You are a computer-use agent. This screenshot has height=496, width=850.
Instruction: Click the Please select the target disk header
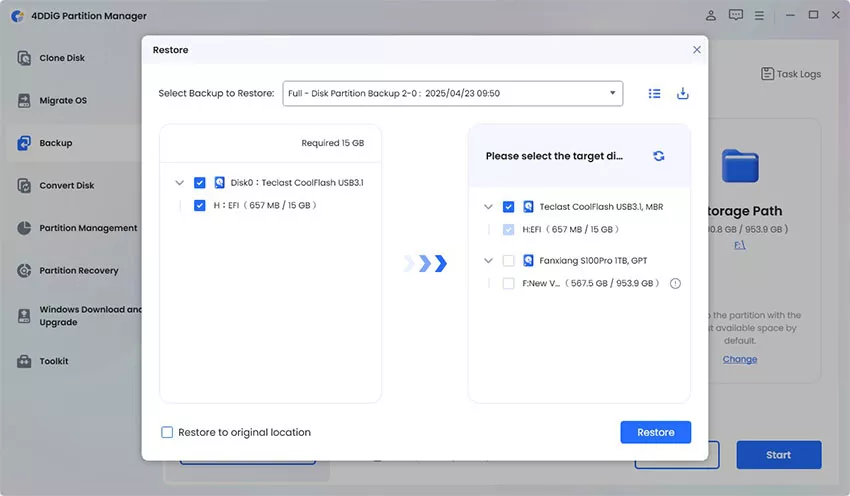[x=554, y=156]
